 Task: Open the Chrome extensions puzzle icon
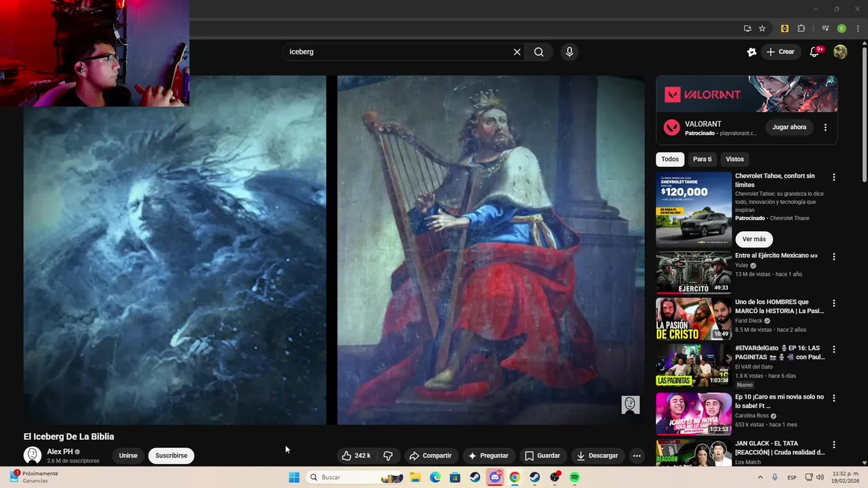(801, 28)
